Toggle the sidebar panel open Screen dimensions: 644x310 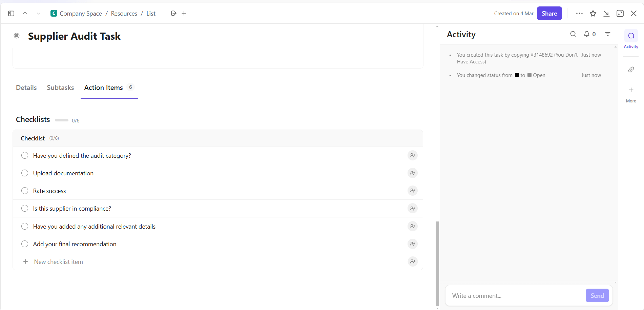[x=11, y=13]
